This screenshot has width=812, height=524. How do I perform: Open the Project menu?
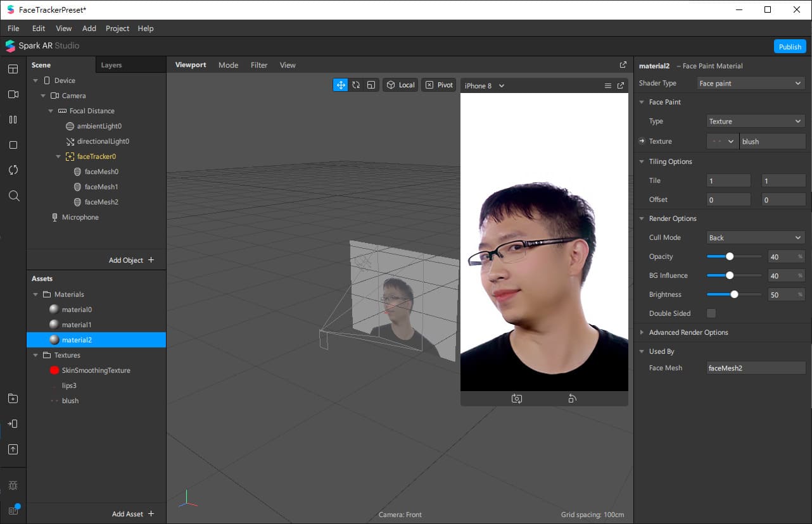117,28
